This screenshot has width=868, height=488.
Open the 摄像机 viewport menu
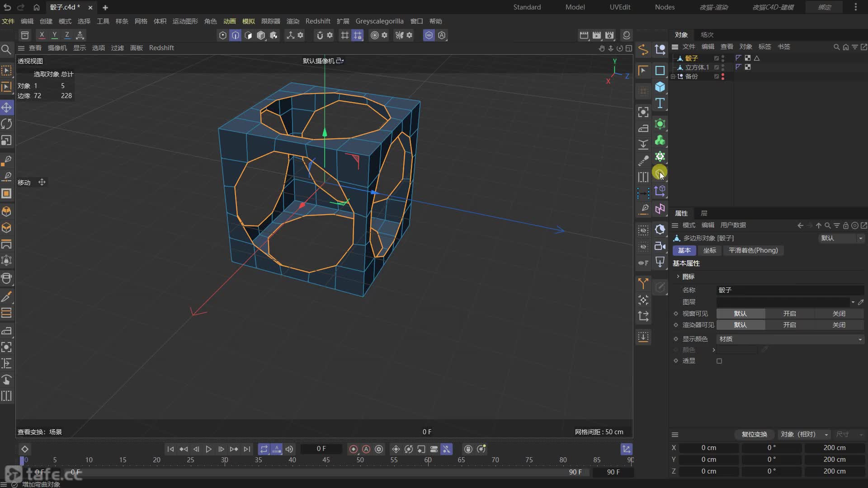57,48
